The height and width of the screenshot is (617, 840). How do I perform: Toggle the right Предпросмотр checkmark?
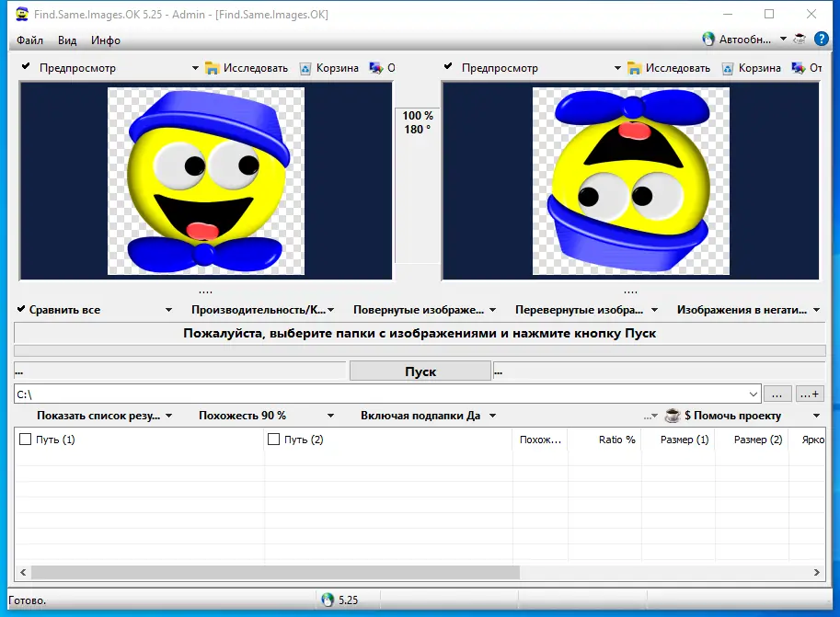point(448,66)
